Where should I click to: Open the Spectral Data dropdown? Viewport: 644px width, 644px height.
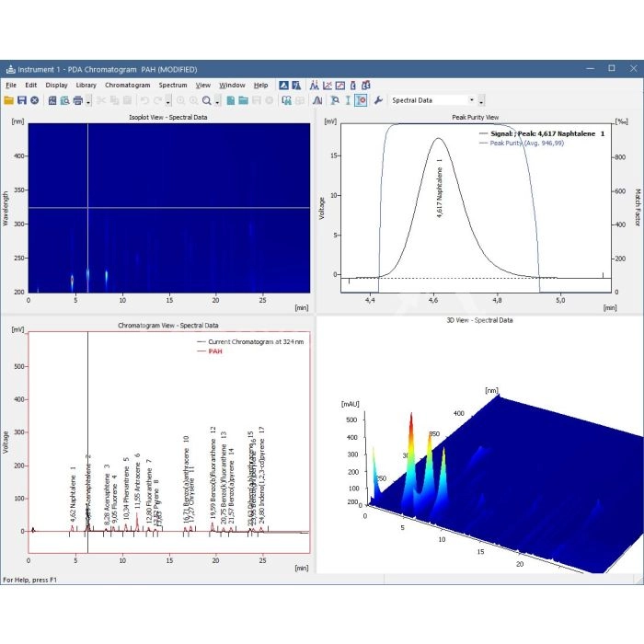tap(472, 100)
